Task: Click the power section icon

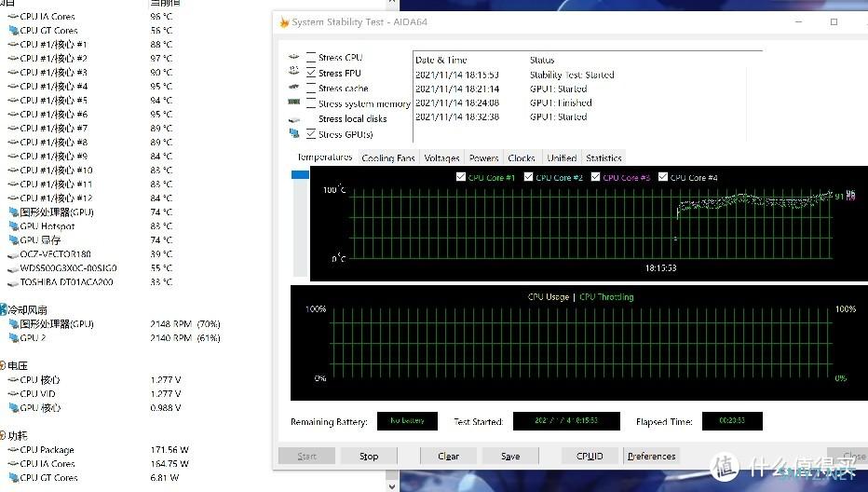Action: [x=3, y=435]
